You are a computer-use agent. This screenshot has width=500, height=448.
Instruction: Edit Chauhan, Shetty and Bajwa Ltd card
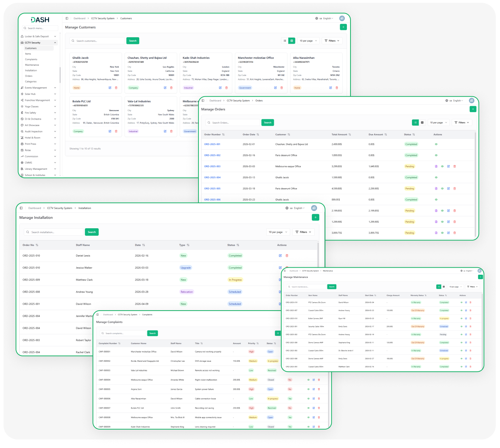[x=165, y=88]
